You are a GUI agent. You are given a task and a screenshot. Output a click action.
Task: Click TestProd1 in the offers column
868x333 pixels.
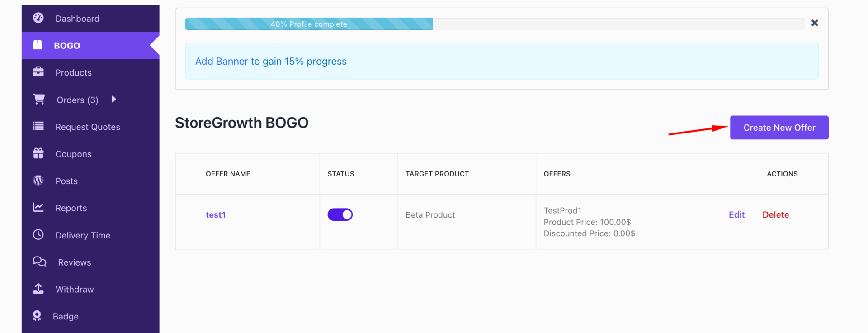562,210
